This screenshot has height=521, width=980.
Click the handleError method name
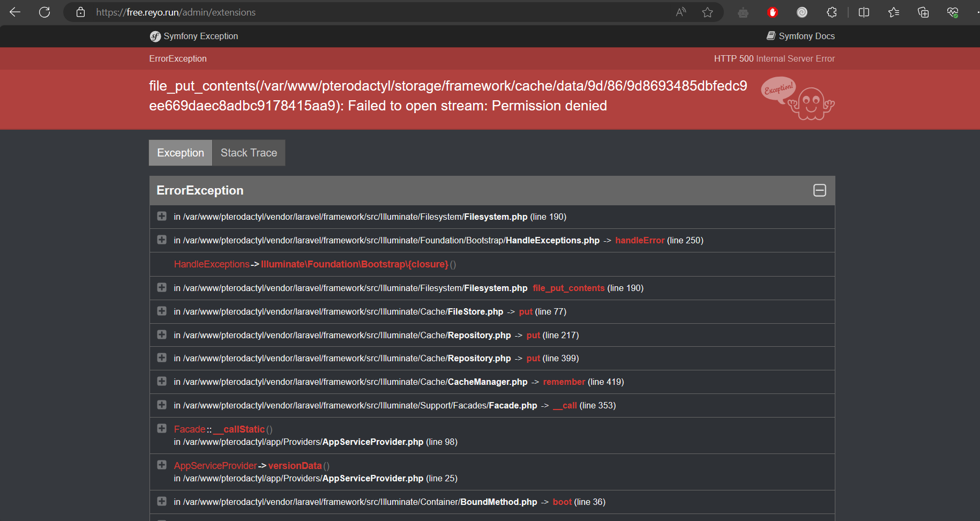tap(640, 240)
